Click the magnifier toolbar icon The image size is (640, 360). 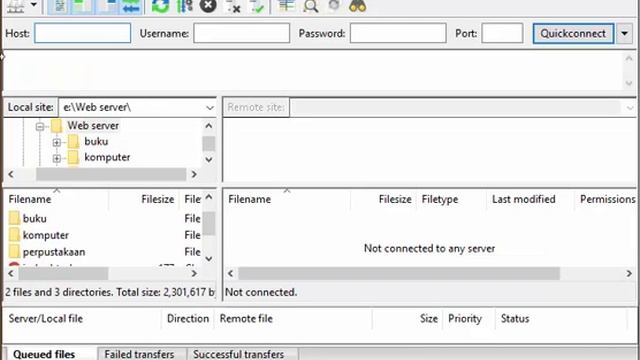(x=311, y=6)
